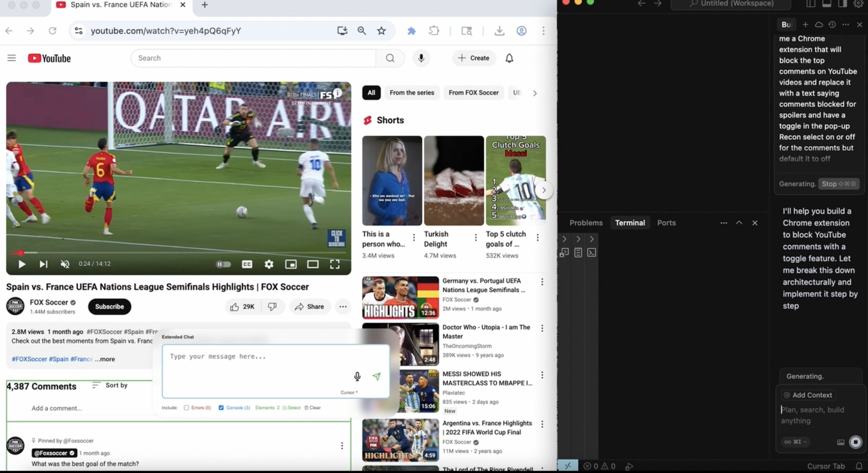This screenshot has height=473, width=868.
Task: Open a new browser tab
Action: pos(205,5)
